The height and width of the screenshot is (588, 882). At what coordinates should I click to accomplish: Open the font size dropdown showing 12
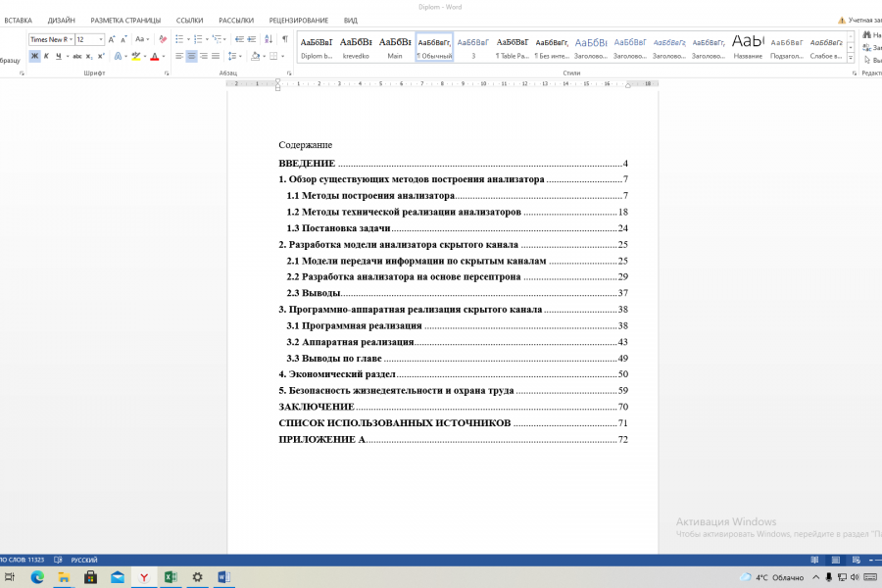tap(101, 39)
